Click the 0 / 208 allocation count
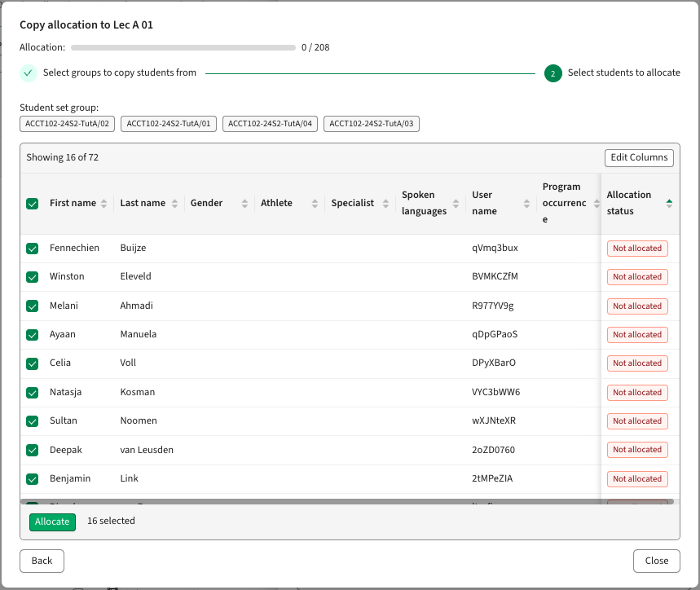The width and height of the screenshot is (700, 590). [x=315, y=47]
